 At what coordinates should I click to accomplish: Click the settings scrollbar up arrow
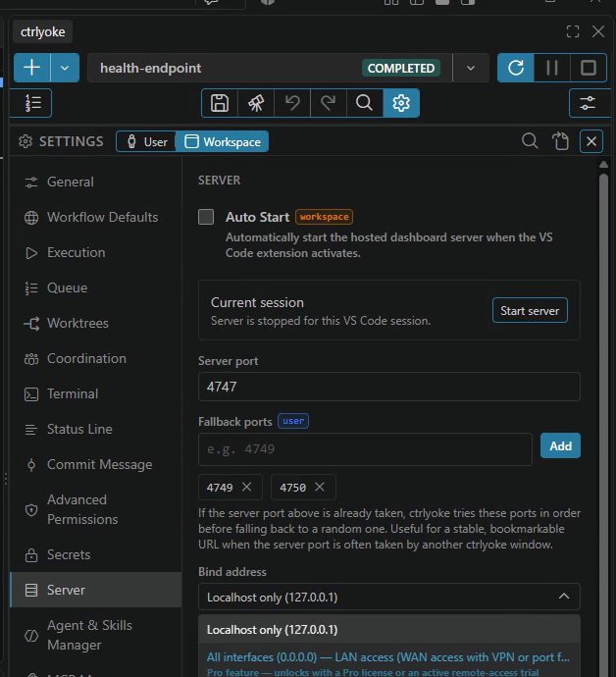point(603,165)
